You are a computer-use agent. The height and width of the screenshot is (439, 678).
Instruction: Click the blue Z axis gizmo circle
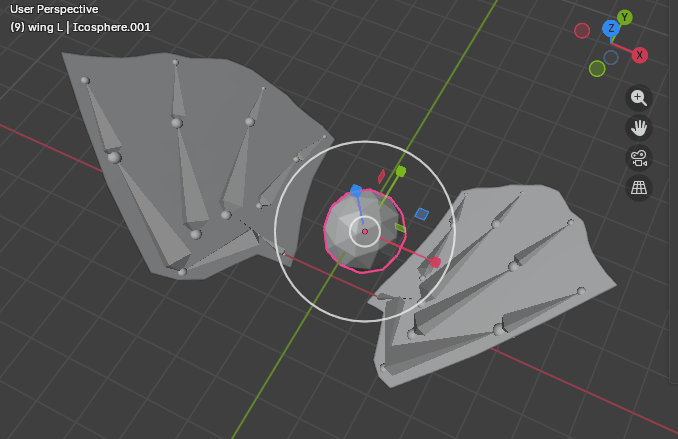pos(611,29)
